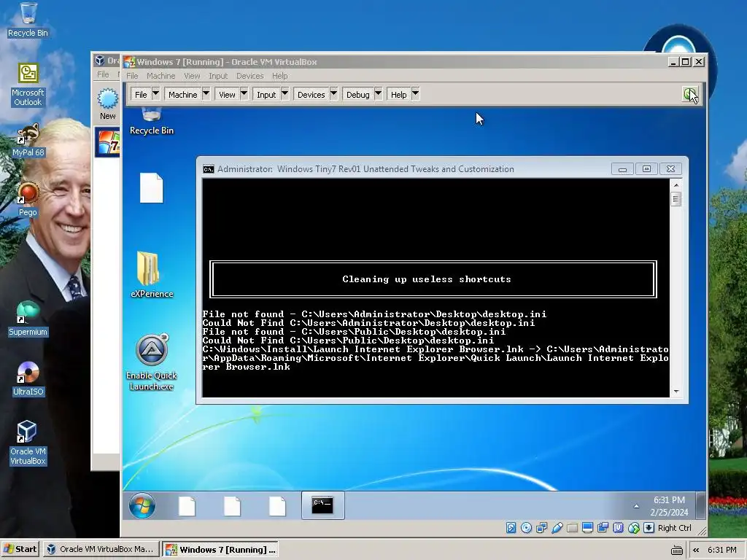This screenshot has width=747, height=560.
Task: Select the guest Recycle Bin icon
Action: pyautogui.click(x=152, y=122)
